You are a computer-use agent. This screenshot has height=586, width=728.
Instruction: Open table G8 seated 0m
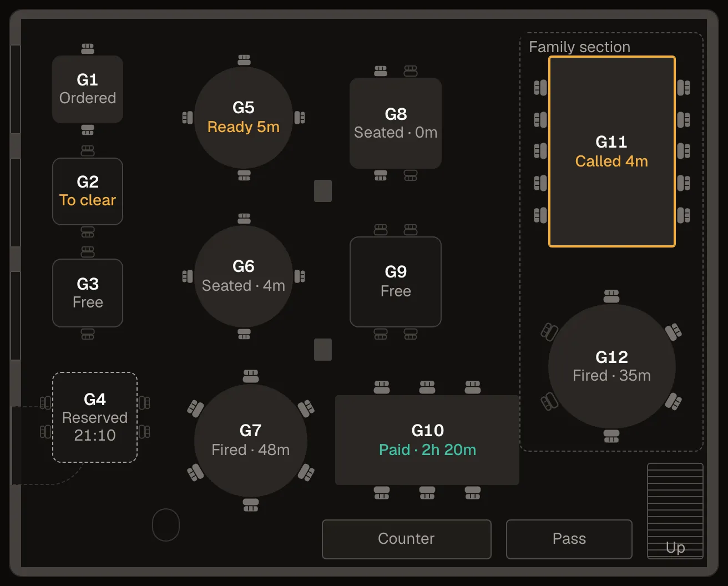pos(396,123)
